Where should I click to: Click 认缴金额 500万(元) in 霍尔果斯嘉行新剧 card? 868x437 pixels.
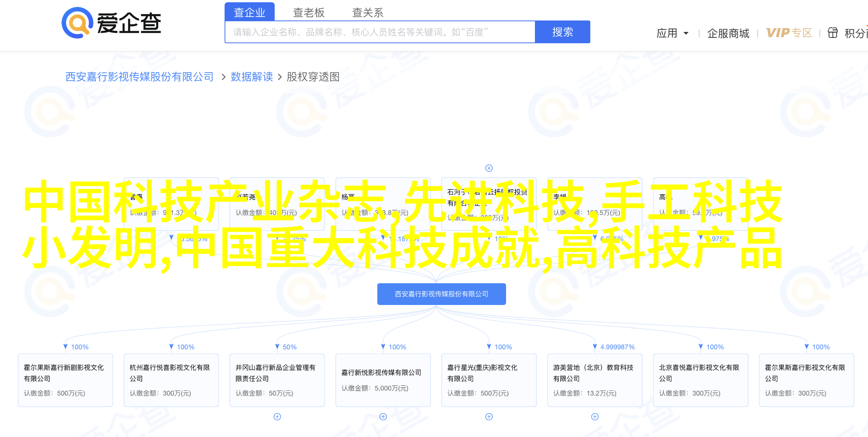[55, 393]
